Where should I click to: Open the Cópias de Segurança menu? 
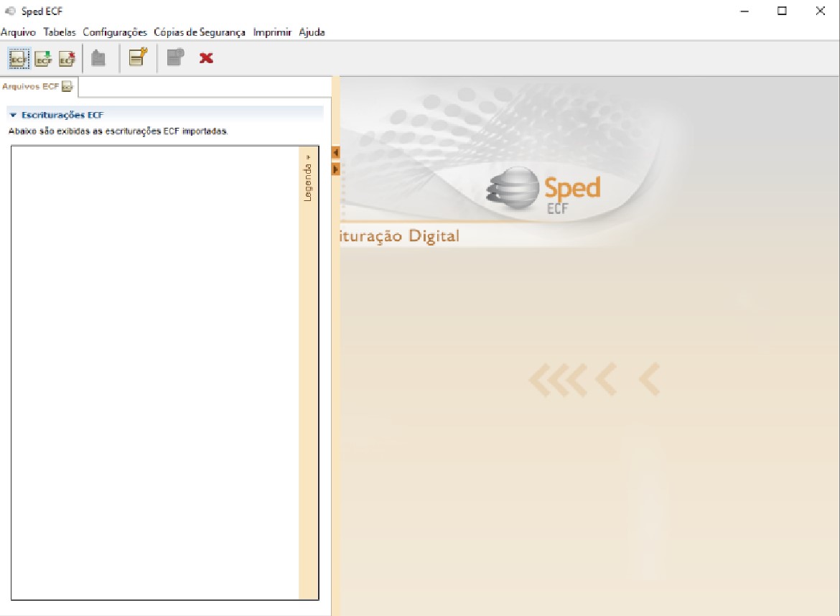click(x=200, y=32)
